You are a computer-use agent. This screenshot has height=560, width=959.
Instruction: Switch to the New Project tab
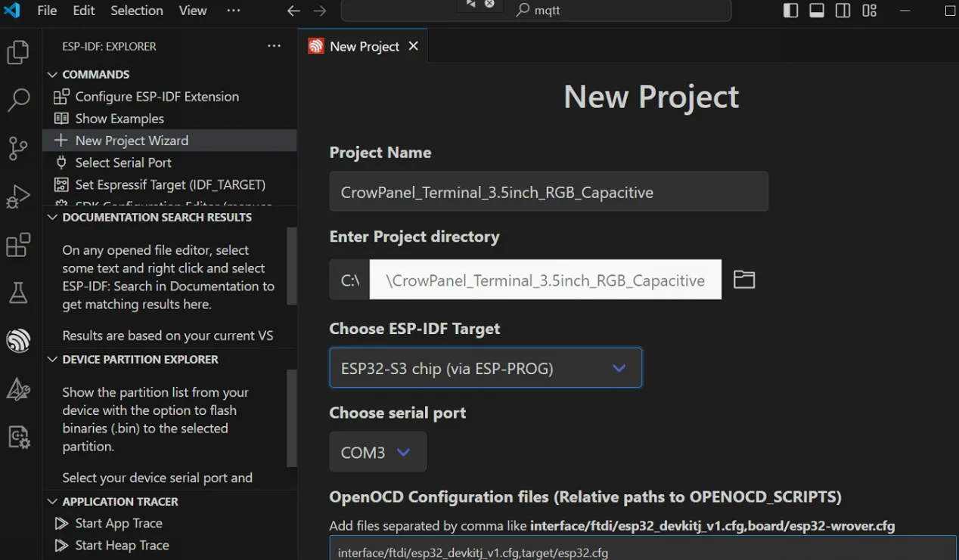click(x=364, y=46)
